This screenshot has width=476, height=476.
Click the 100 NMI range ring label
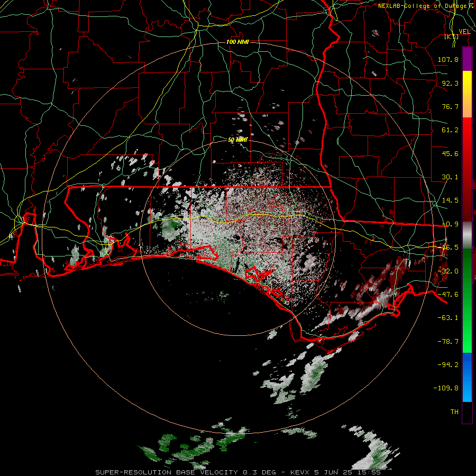coord(237,42)
